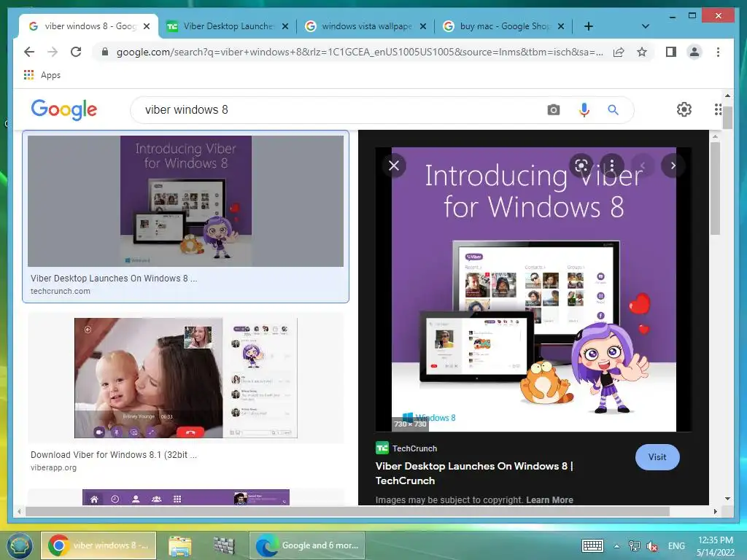This screenshot has height=560, width=747.
Task: Search by image with the camera icon
Action: 553,110
